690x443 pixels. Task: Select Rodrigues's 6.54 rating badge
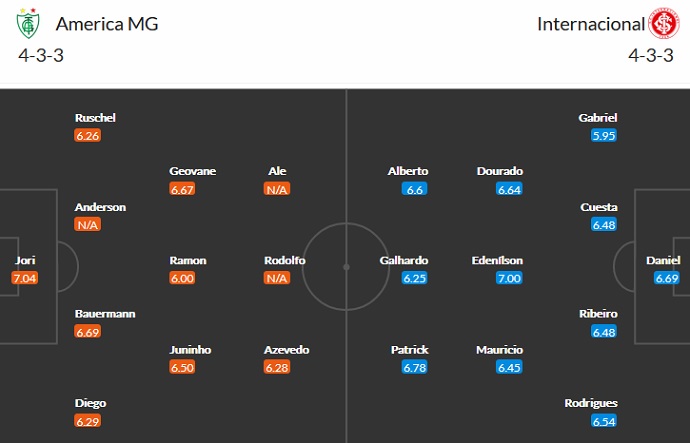pyautogui.click(x=603, y=421)
